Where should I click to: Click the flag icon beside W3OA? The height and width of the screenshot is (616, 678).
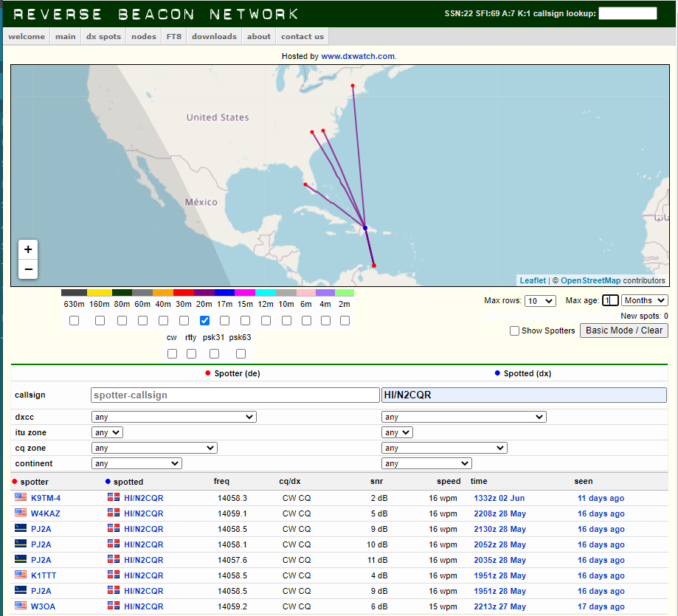(x=20, y=606)
